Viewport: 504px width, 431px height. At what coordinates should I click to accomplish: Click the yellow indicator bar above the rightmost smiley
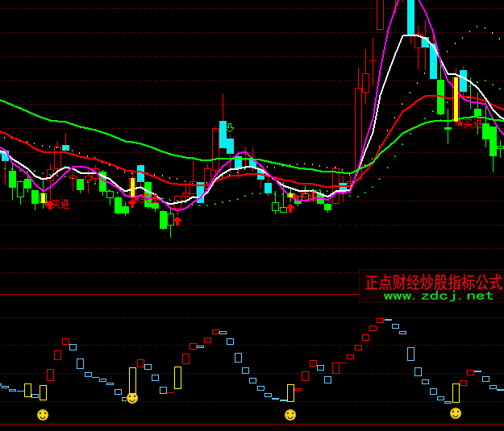(456, 393)
